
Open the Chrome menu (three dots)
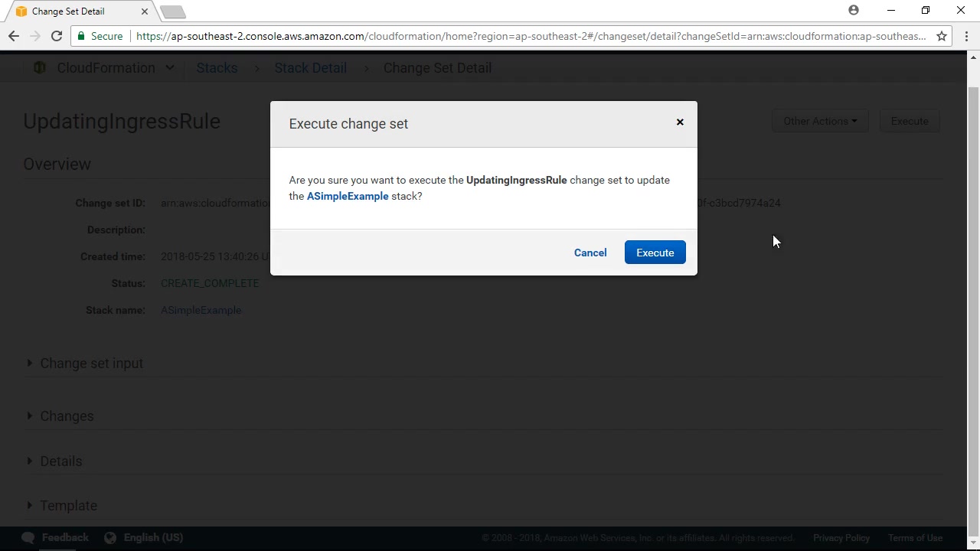pyautogui.click(x=967, y=36)
